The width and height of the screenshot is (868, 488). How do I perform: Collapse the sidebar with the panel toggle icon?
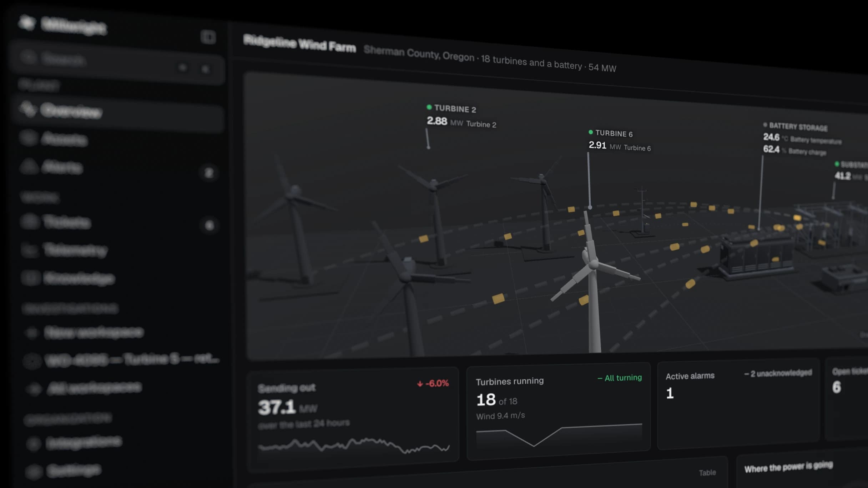[x=208, y=37]
